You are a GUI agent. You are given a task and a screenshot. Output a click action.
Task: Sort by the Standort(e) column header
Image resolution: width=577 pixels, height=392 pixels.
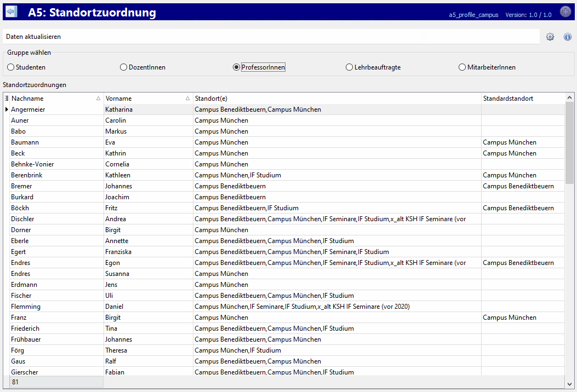coord(336,99)
